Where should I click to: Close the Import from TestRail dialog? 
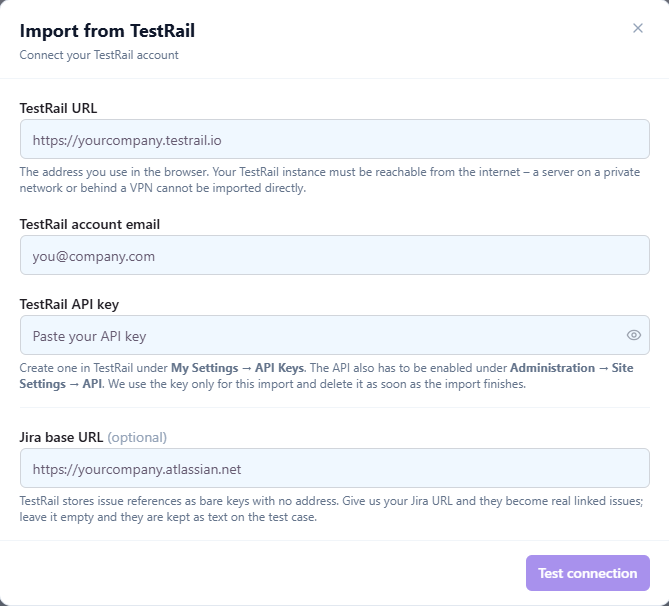[x=637, y=28]
